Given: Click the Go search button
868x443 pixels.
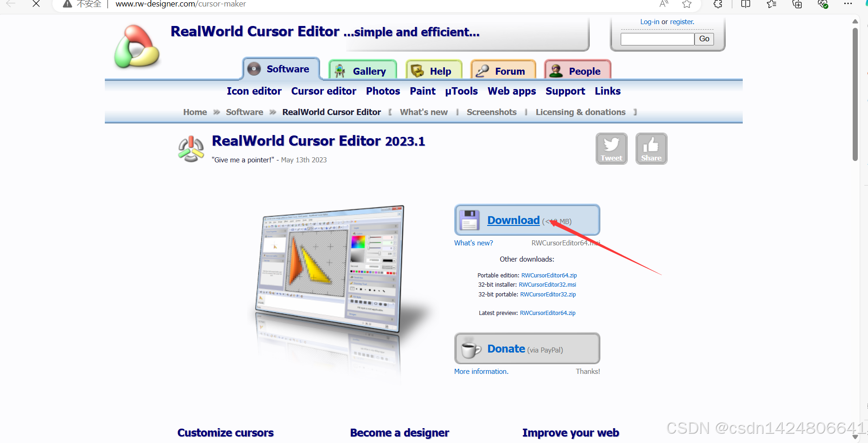Looking at the screenshot, I should (x=704, y=39).
